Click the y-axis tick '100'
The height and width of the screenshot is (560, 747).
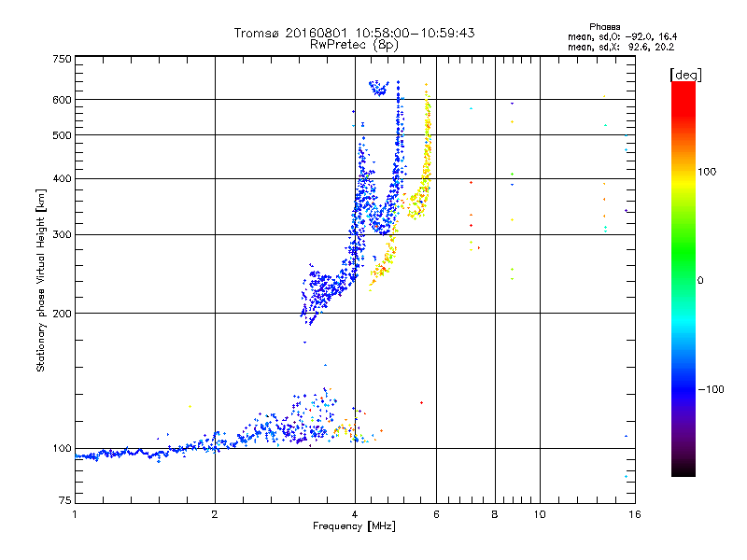pos(62,449)
